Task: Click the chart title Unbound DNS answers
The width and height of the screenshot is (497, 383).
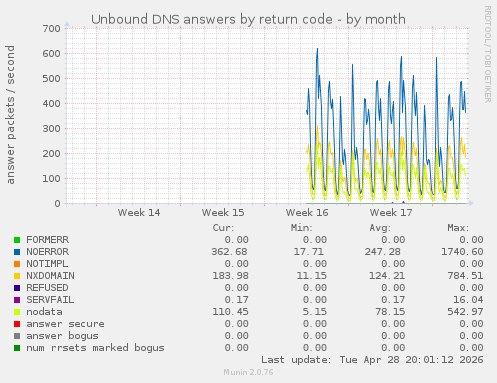Action: (x=248, y=19)
